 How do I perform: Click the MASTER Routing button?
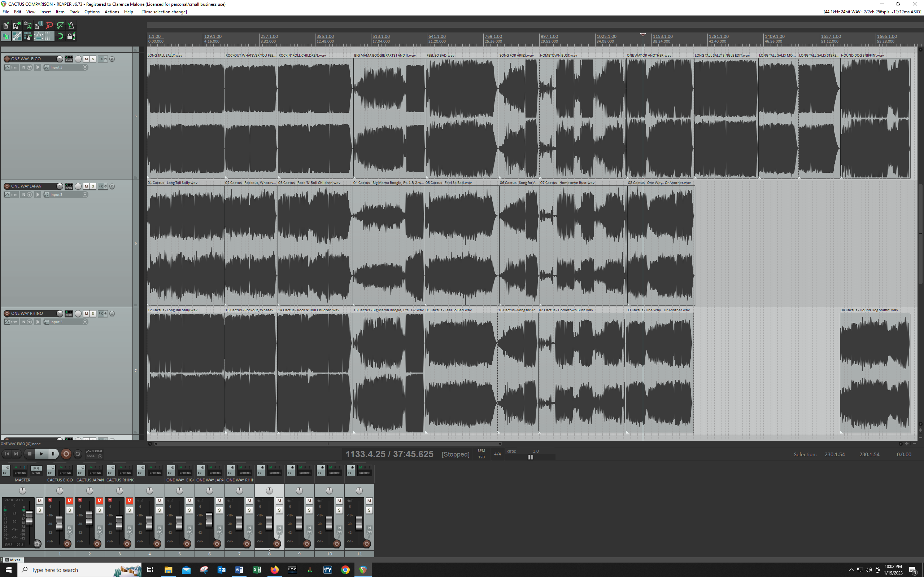click(20, 473)
